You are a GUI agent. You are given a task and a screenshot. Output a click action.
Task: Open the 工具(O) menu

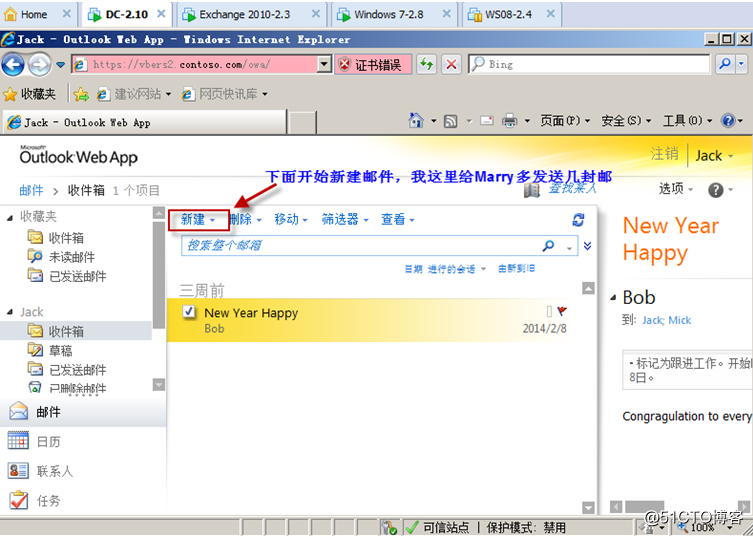(687, 121)
